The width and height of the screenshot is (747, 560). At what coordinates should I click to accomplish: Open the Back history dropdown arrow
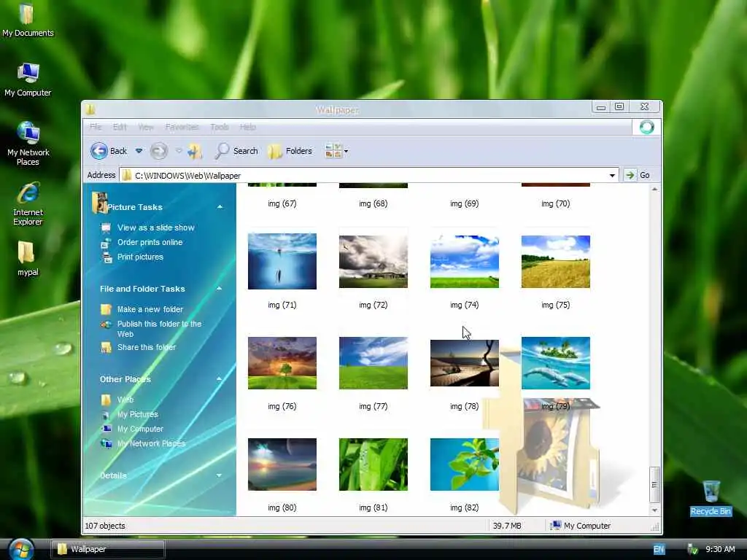139,151
